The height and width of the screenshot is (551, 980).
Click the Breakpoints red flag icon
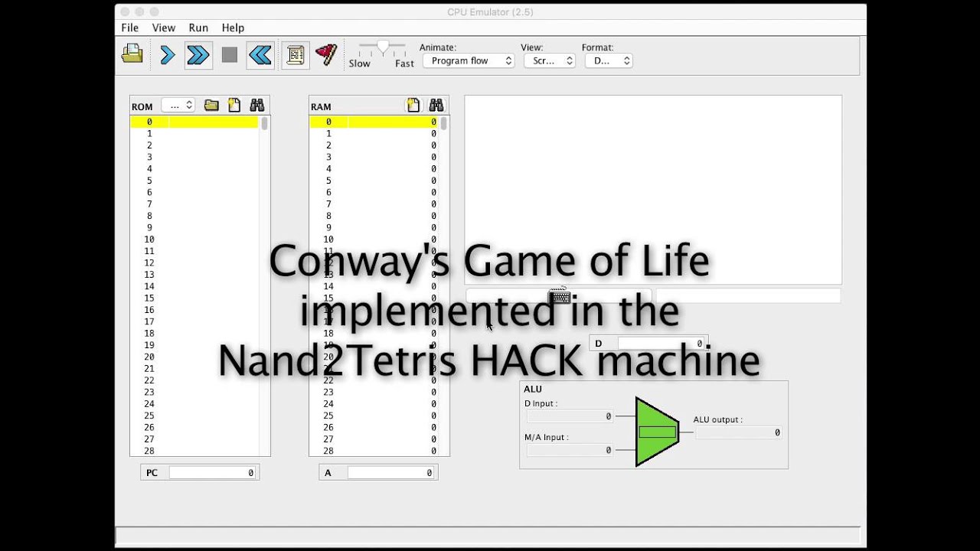327,55
